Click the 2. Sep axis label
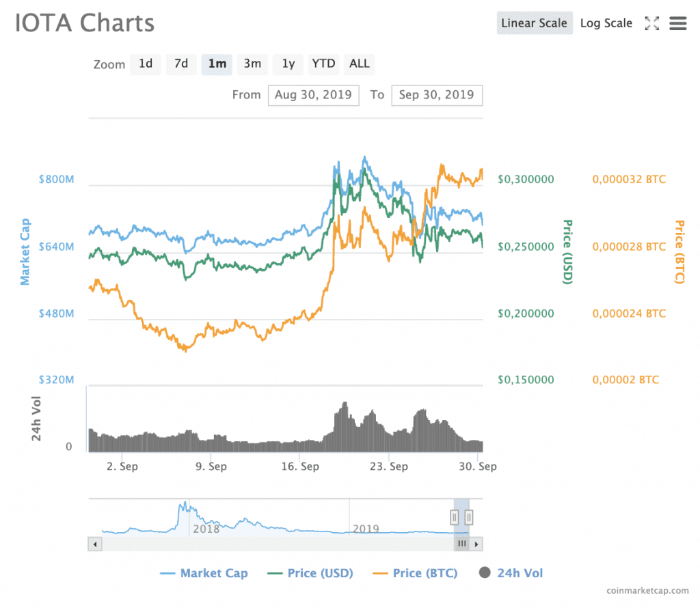Image resolution: width=700 pixels, height=608 pixels. 122,467
